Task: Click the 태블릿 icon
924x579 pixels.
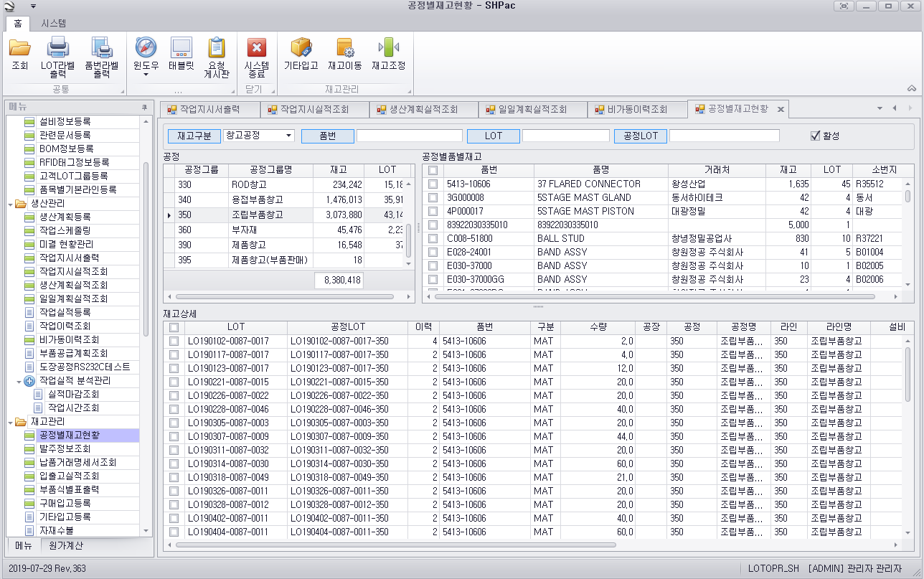Action: (181, 49)
